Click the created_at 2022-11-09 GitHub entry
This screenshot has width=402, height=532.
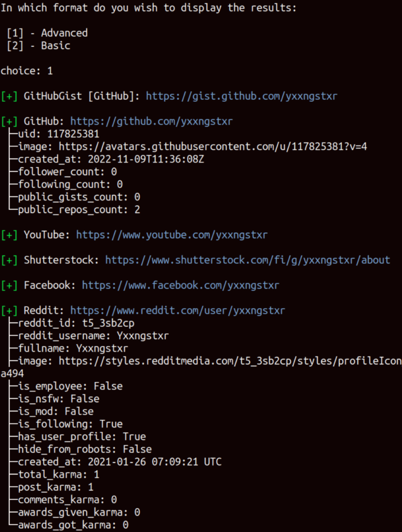(111, 159)
